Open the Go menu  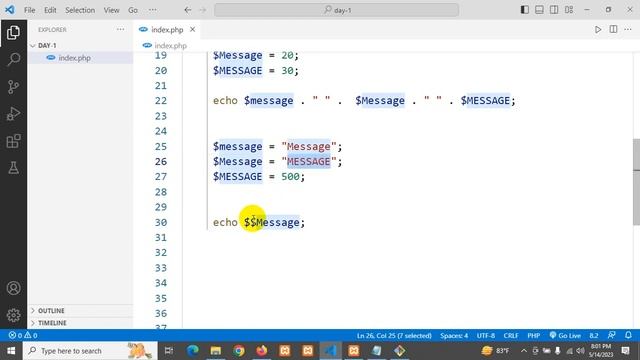(133, 10)
